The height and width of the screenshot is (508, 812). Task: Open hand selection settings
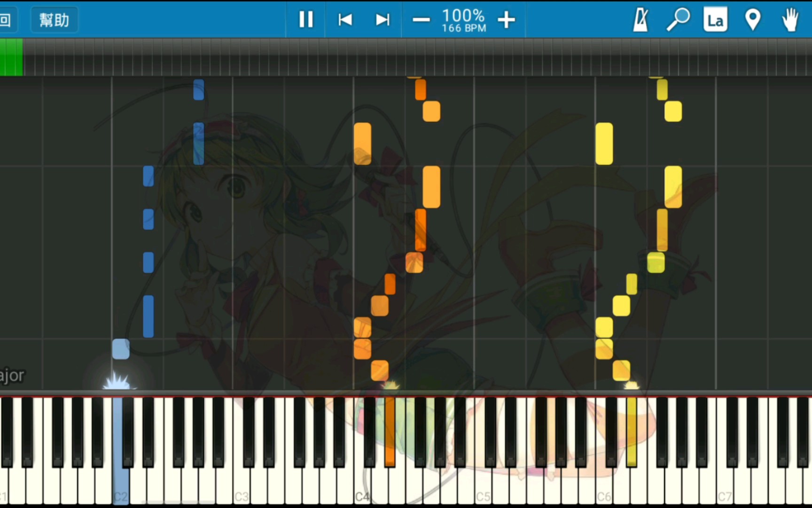(790, 20)
